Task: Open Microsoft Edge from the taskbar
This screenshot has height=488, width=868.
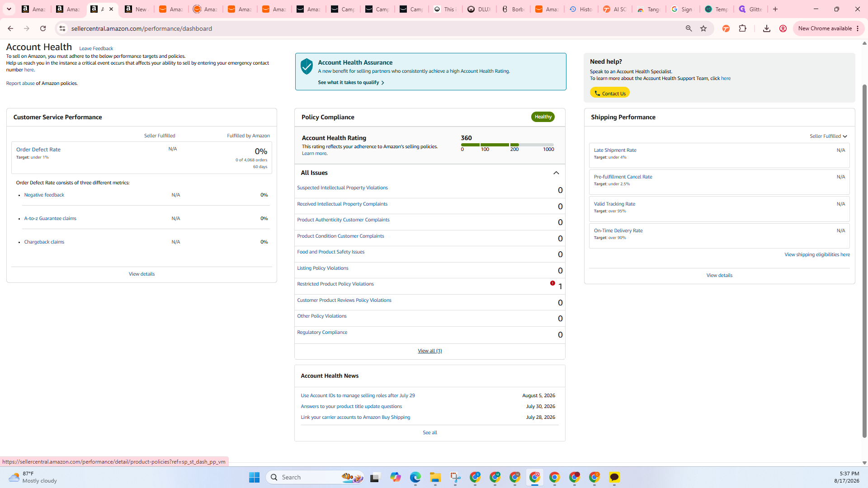Action: click(415, 477)
